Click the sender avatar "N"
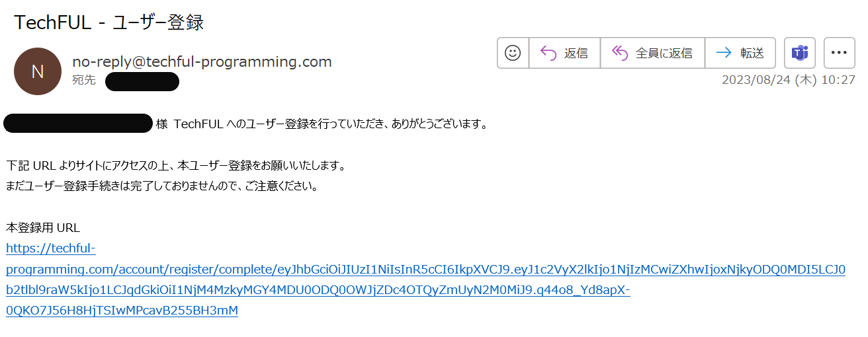The image size is (868, 337). click(38, 71)
